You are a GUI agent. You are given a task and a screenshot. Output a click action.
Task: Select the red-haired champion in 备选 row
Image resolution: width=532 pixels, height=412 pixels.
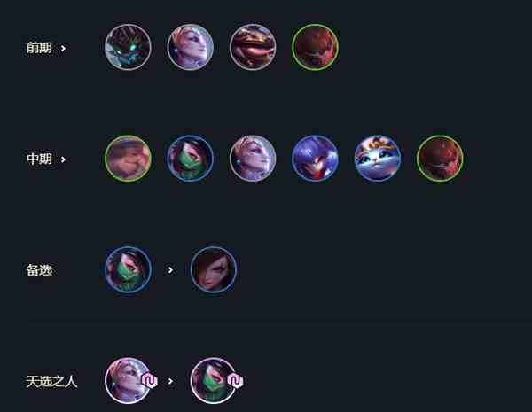pyautogui.click(x=214, y=269)
